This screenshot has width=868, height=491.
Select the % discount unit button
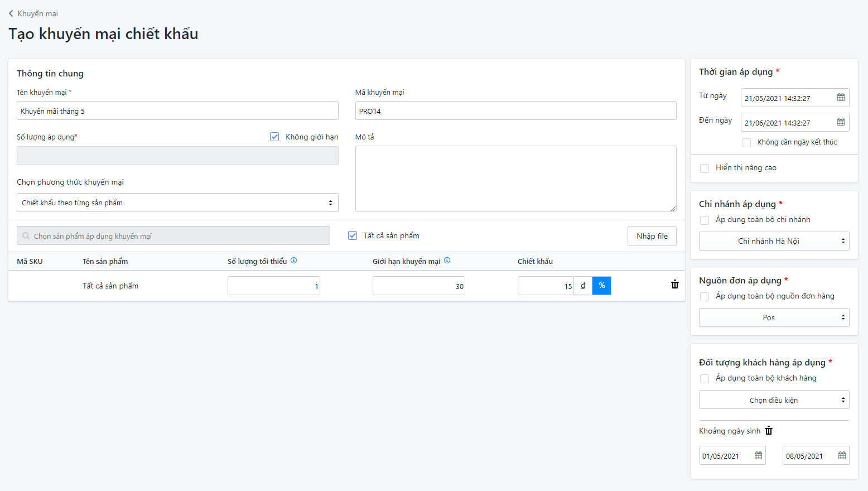click(601, 286)
